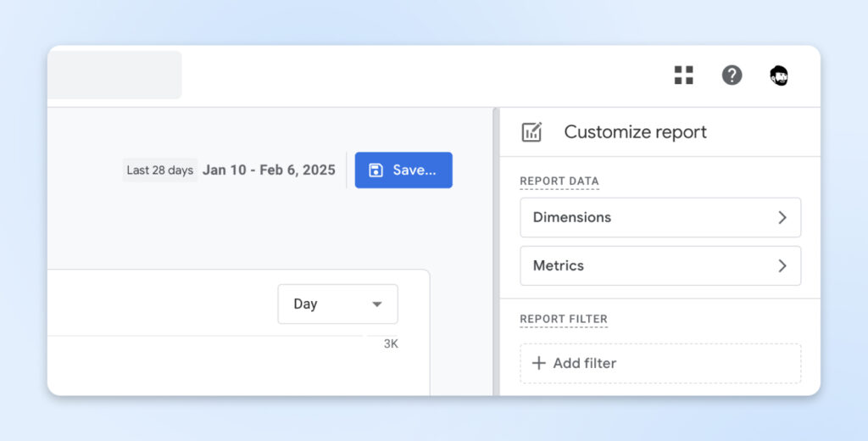Viewport: 868px width, 441px height.
Task: Open the Google apps grid icon
Action: (x=683, y=75)
